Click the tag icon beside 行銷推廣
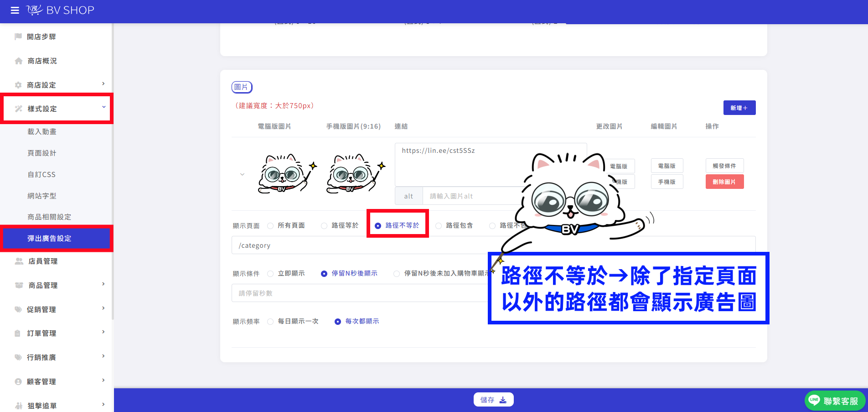This screenshot has width=868, height=412. pyautogui.click(x=18, y=357)
